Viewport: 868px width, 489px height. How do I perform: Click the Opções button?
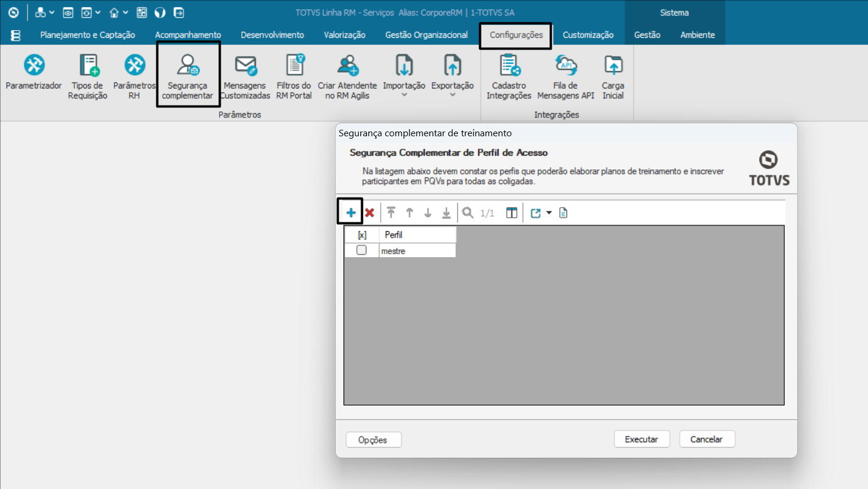tap(373, 439)
